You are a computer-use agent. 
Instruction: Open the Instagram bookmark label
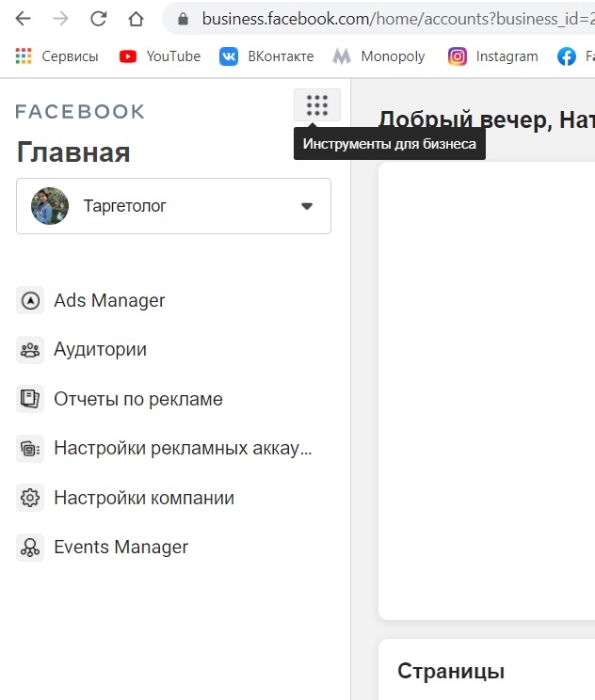pos(507,56)
